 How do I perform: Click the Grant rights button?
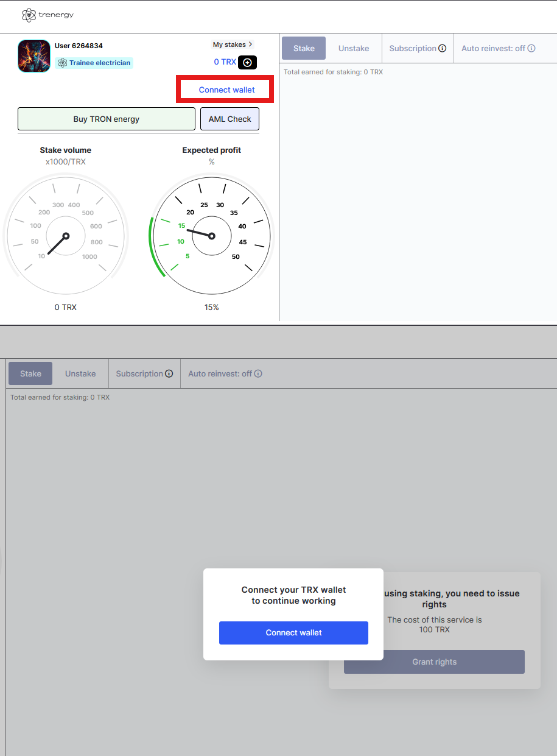[434, 662]
